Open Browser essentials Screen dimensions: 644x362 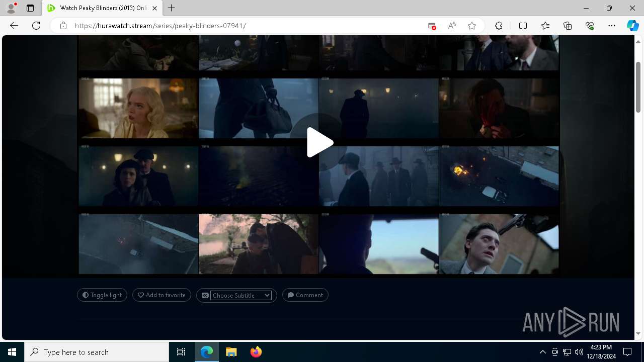coord(590,26)
